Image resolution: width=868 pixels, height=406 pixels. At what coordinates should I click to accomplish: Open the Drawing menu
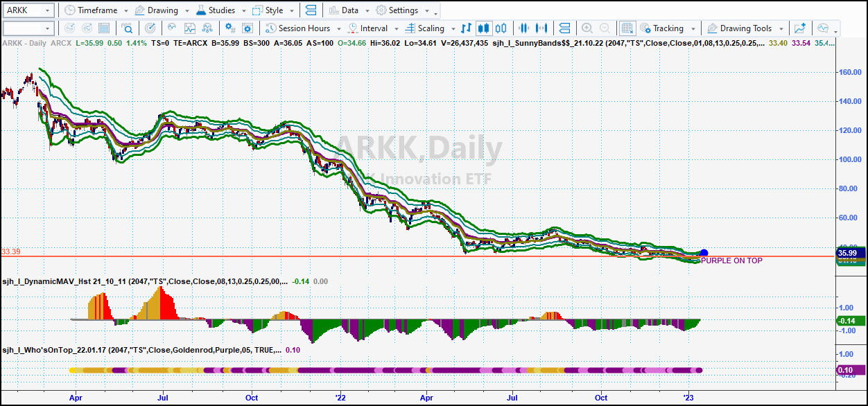point(156,10)
